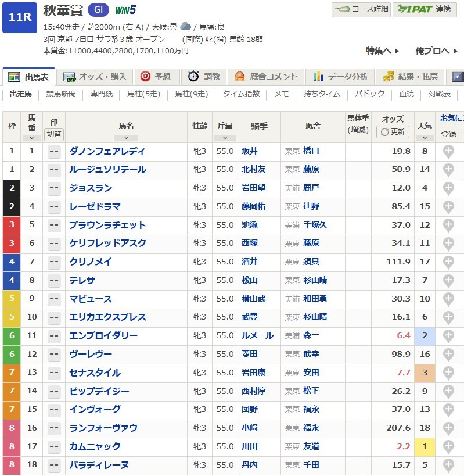Viewport: 464px width, 476px height.
Task: Add カムニャック to favorites with plus icon
Action: 448,446
